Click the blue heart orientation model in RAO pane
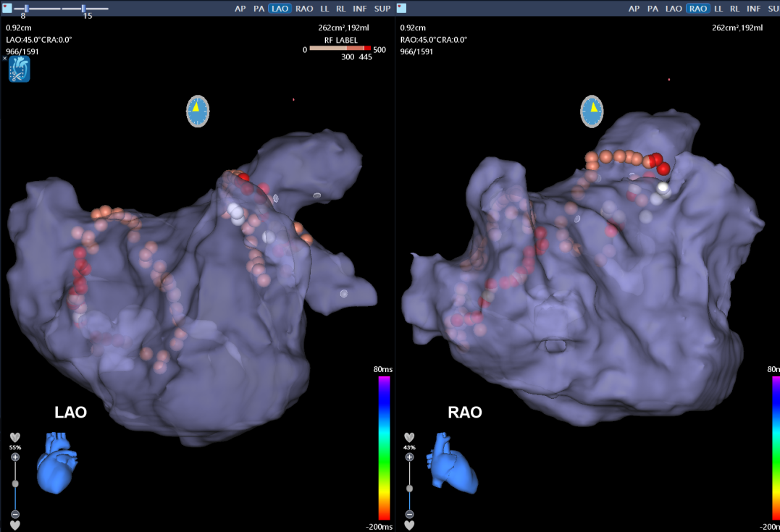780x532 pixels. [452, 463]
